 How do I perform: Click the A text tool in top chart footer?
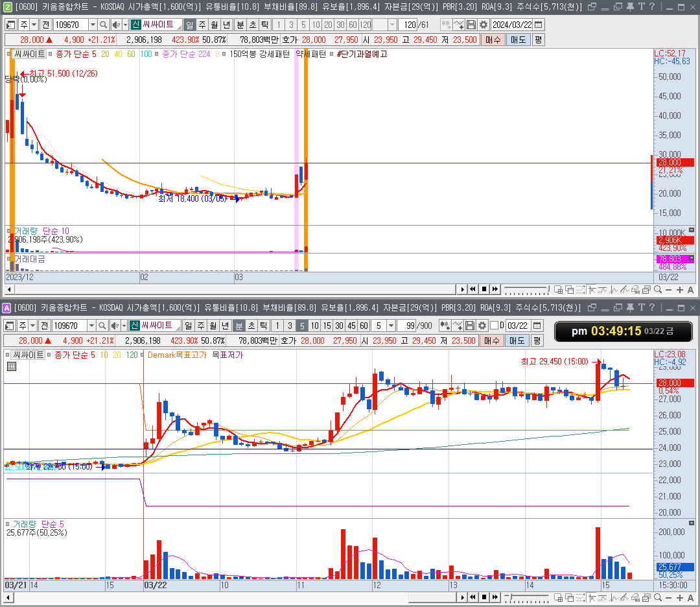(691, 289)
